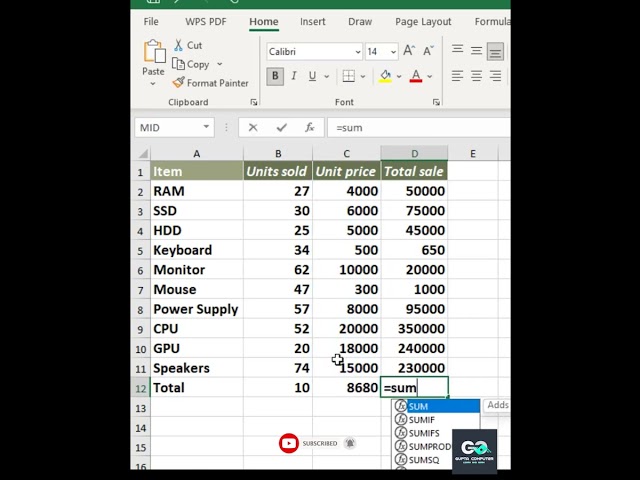The image size is (640, 480).
Task: Open the Font dialog launcher
Action: tap(436, 102)
